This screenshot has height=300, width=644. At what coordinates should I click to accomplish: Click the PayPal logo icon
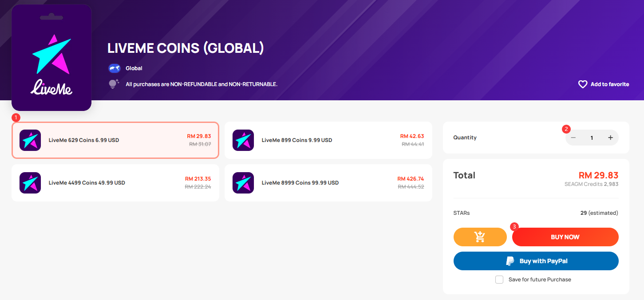(x=510, y=261)
